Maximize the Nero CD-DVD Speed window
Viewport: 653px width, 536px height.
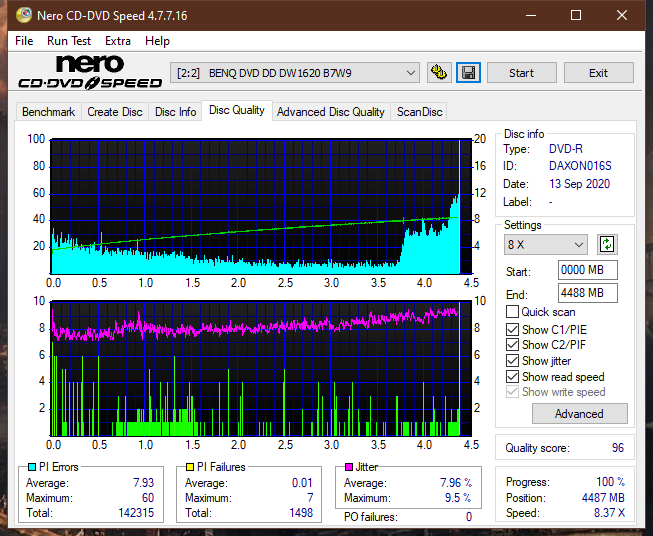click(x=576, y=15)
